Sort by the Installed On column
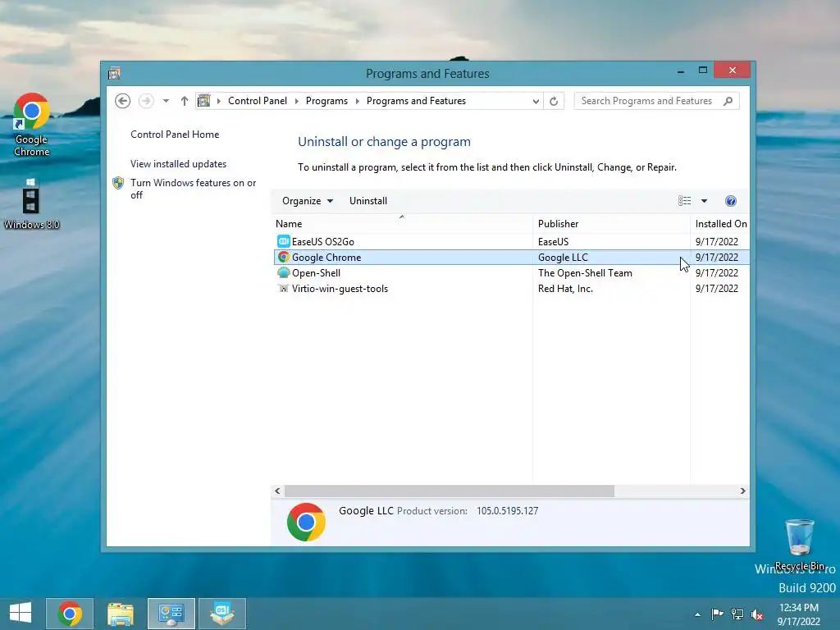This screenshot has height=630, width=840. 720,224
